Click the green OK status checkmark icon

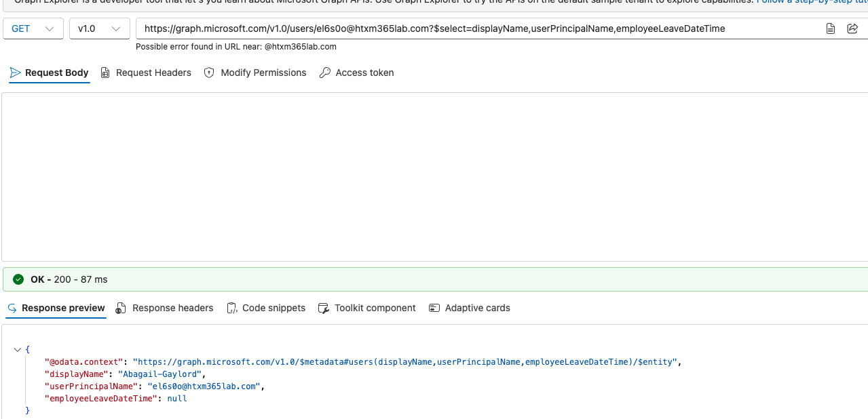(18, 279)
